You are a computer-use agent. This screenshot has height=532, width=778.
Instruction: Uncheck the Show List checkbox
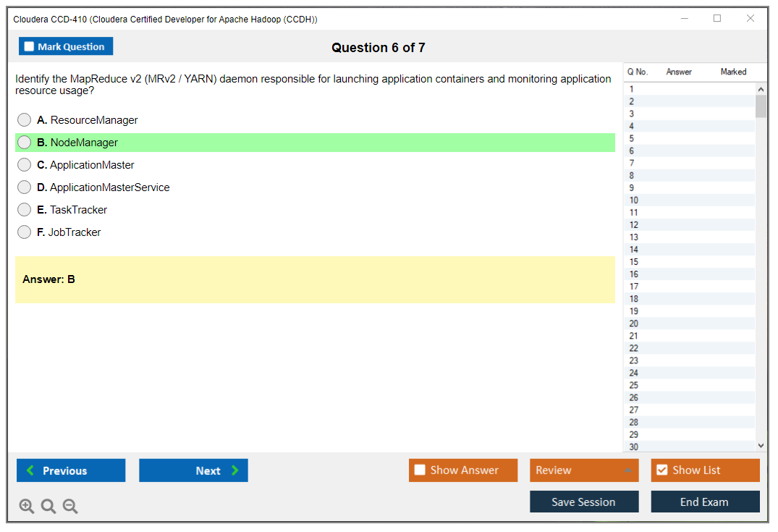(661, 470)
